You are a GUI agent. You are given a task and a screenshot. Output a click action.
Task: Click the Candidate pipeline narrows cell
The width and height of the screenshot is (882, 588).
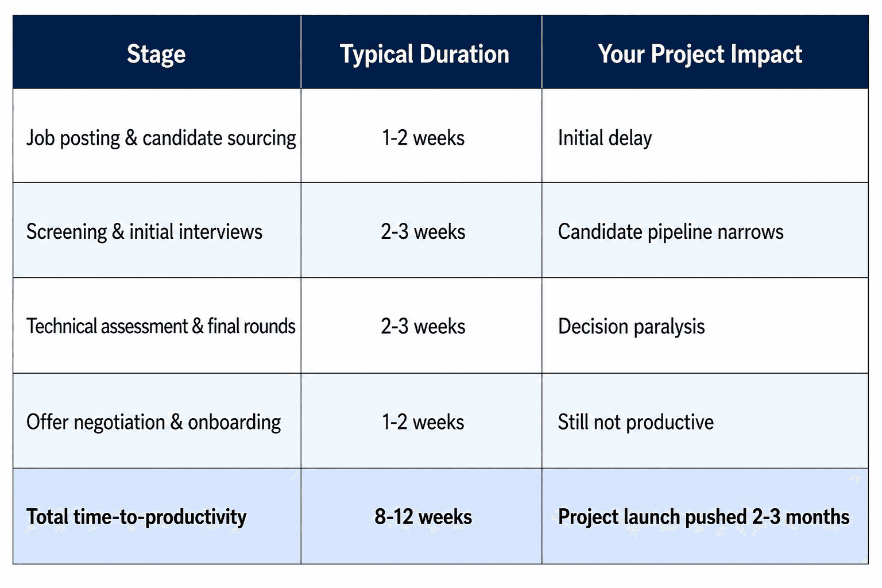(x=705, y=230)
